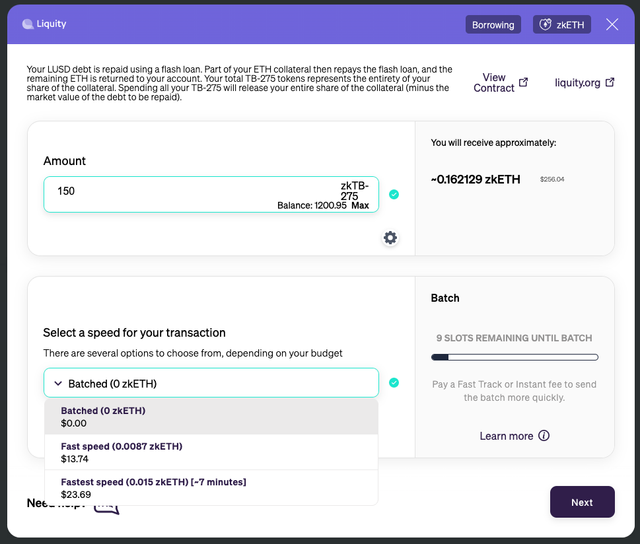Click the batch slots progress bar

tap(515, 357)
